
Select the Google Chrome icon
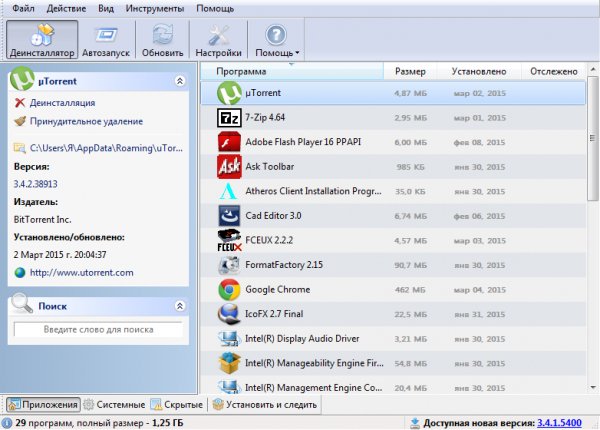pos(229,290)
